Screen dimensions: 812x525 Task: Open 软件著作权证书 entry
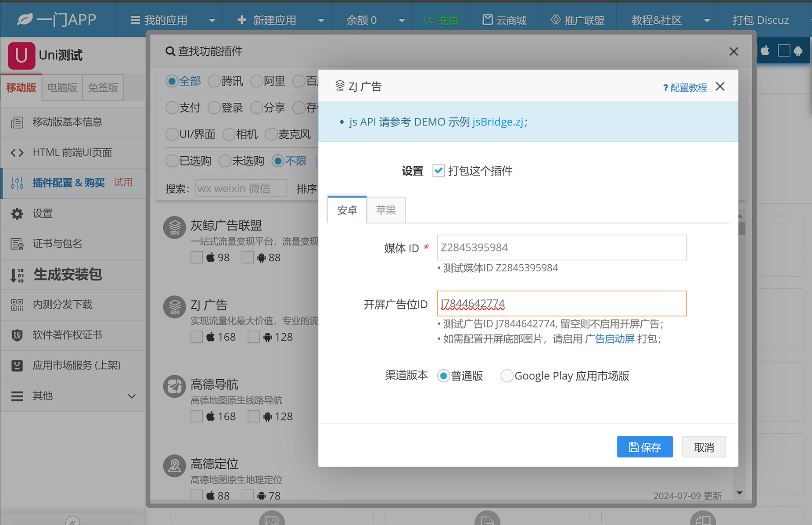73,335
